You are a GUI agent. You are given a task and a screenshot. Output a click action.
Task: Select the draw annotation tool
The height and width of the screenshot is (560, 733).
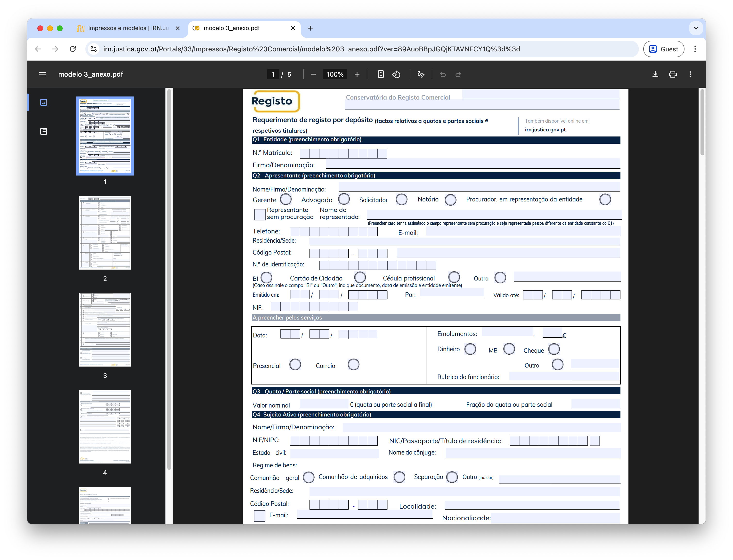421,74
